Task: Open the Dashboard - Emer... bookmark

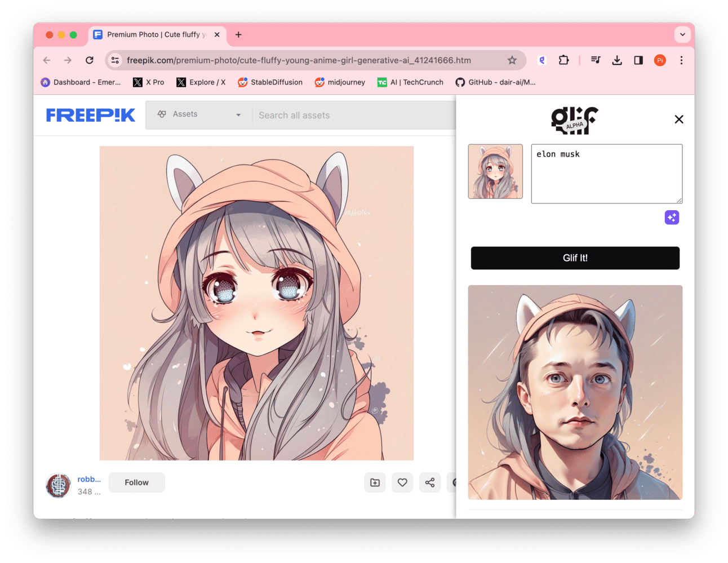Action: coord(81,82)
